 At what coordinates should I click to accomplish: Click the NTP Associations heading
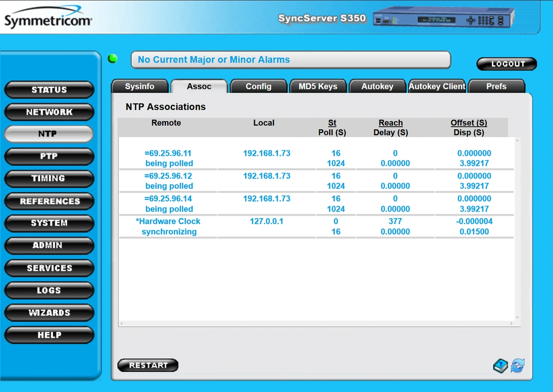tap(165, 107)
